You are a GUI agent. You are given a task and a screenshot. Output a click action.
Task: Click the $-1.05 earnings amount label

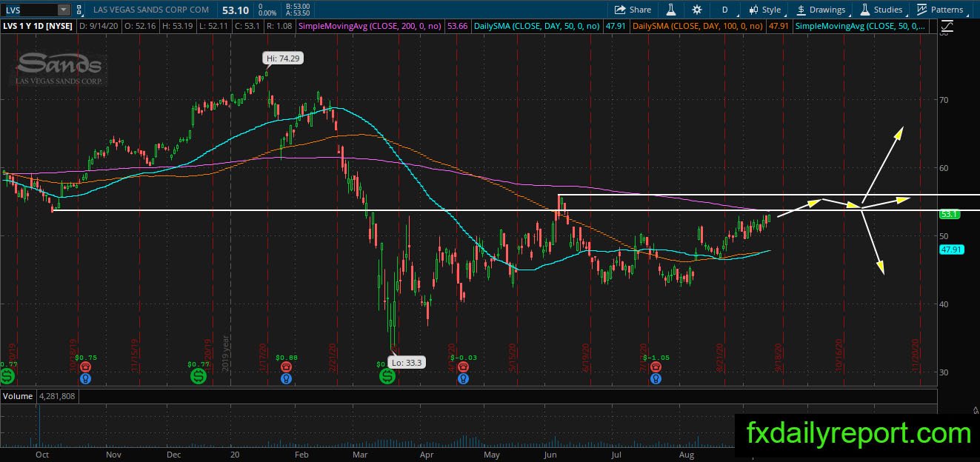point(656,357)
